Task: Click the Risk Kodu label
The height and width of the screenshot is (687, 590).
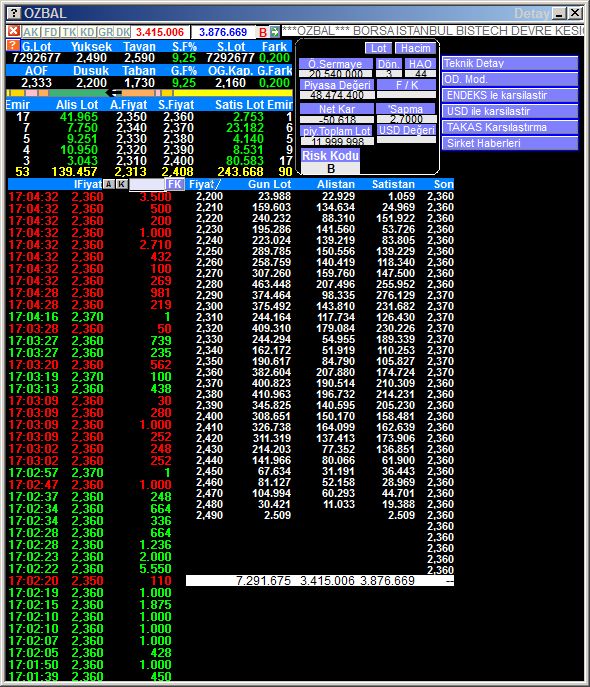Action: (x=330, y=156)
